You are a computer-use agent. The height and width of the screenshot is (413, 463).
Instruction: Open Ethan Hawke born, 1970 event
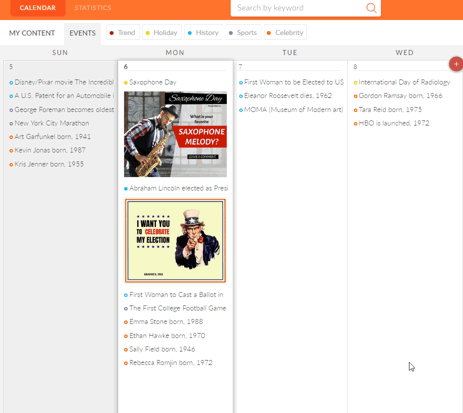pos(164,336)
